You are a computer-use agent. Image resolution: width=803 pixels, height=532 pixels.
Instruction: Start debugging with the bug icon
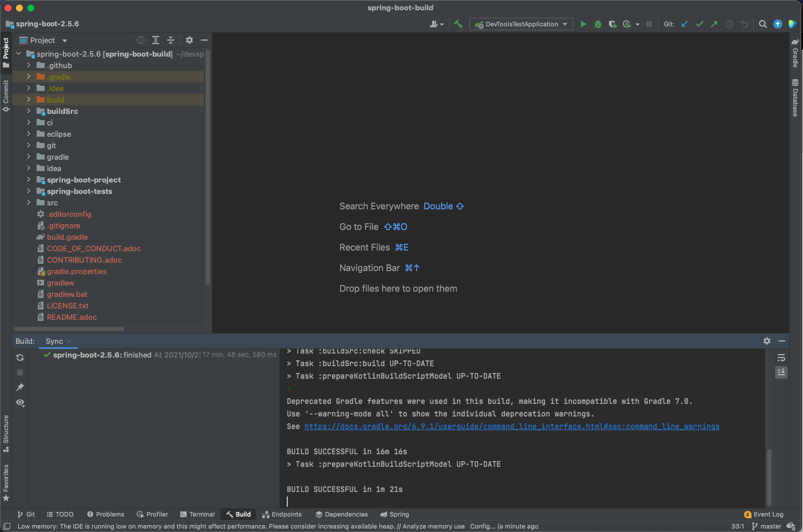click(x=598, y=24)
